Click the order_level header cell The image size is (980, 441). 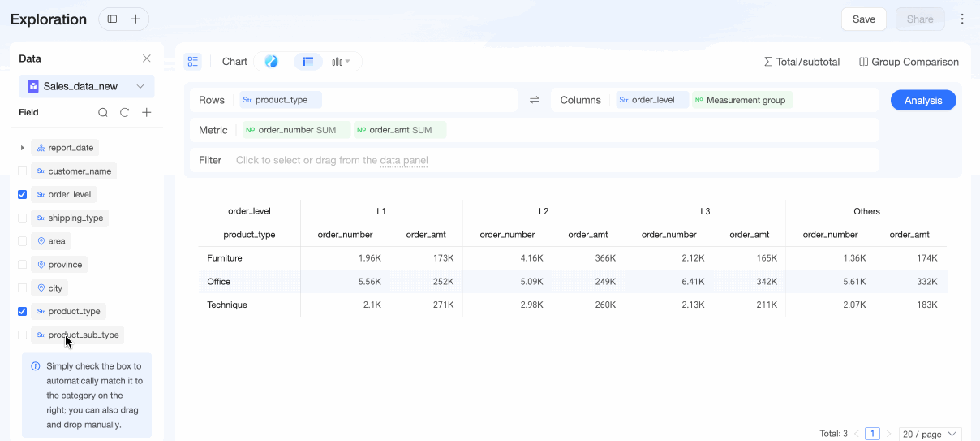click(249, 211)
